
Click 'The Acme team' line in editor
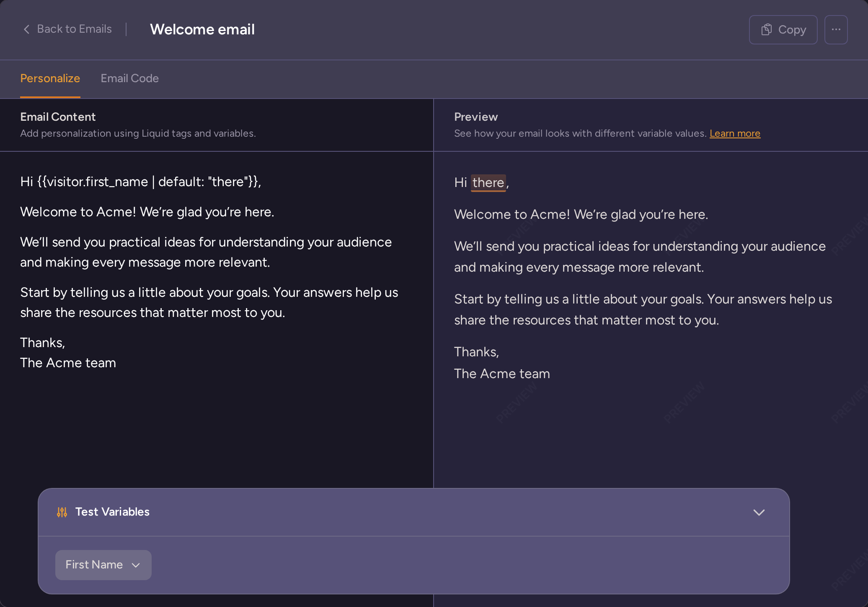coord(68,363)
